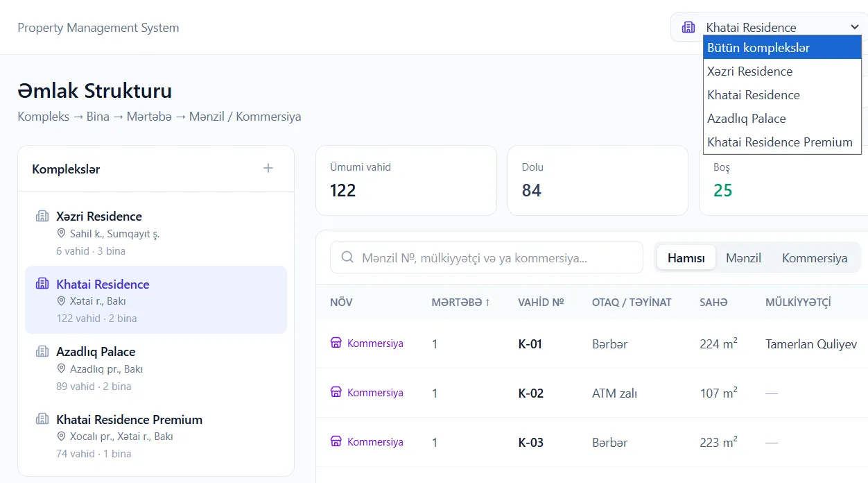
Task: Click the building icon beside Xəzri Residence
Action: coord(42,216)
